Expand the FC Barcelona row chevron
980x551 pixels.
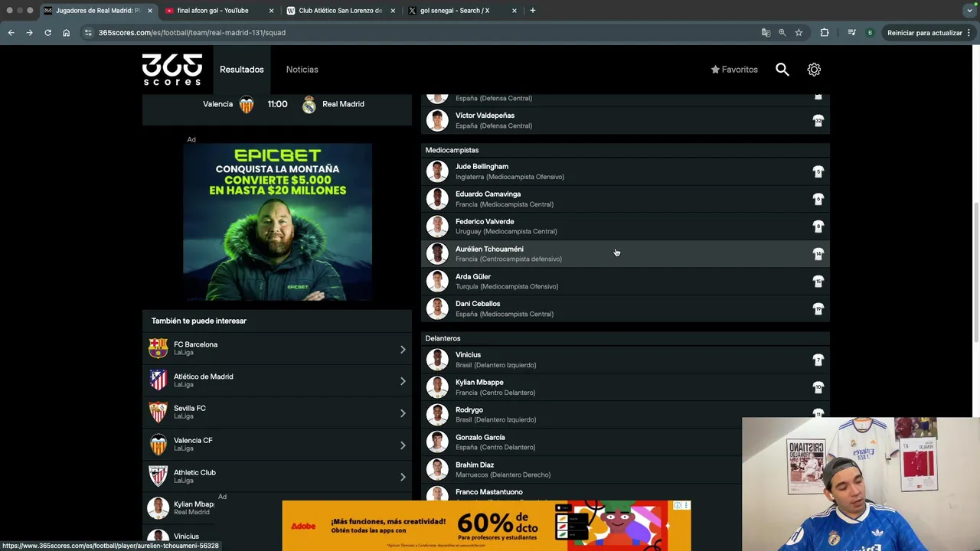point(403,350)
